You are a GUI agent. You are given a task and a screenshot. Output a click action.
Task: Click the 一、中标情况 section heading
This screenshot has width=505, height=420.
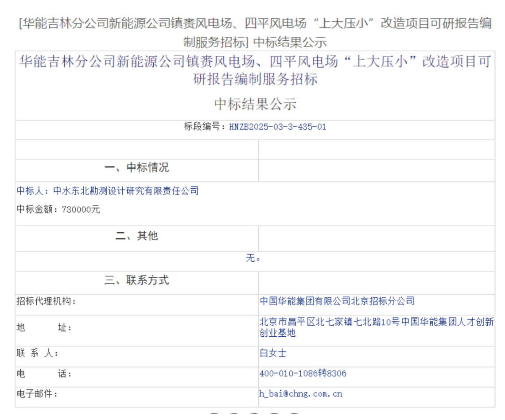[136, 167]
